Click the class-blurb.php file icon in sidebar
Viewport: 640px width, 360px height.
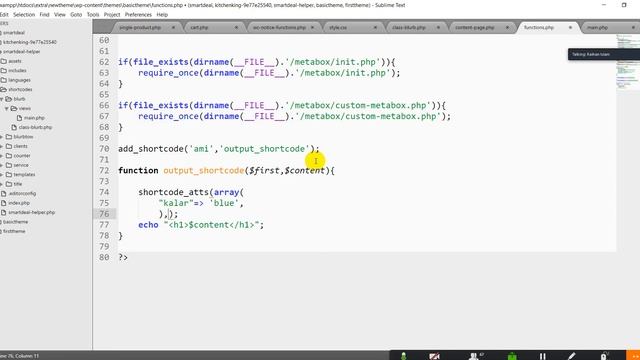tap(14, 127)
